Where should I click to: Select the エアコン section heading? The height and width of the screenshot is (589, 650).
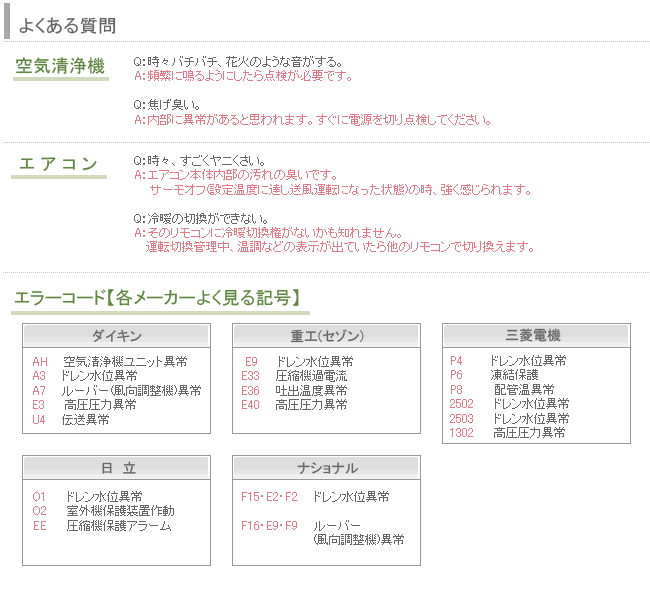point(59,165)
